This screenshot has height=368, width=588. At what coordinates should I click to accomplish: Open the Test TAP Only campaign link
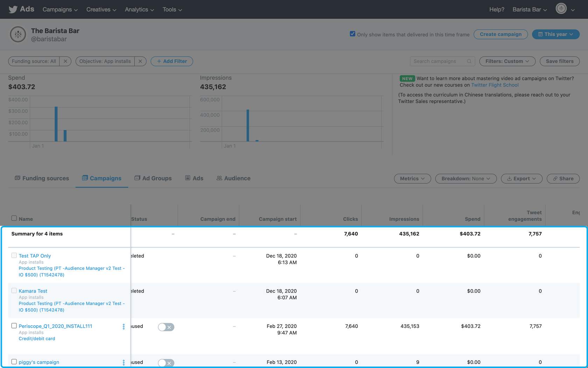tap(35, 256)
